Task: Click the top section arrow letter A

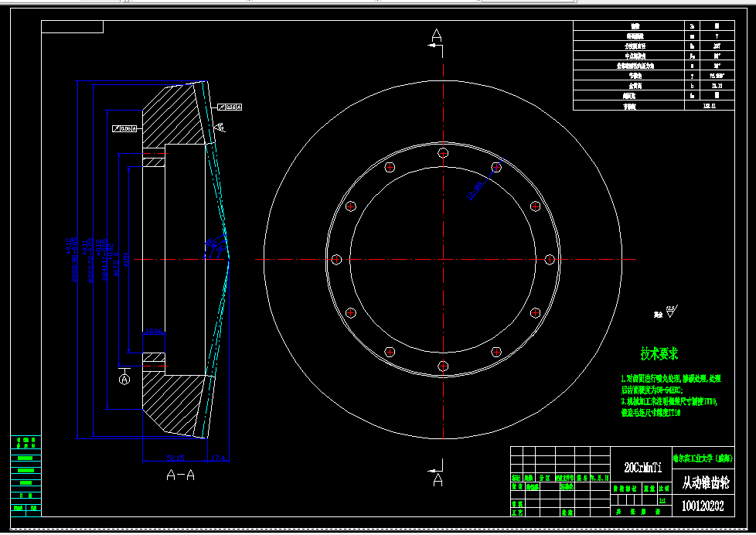Action: point(437,36)
